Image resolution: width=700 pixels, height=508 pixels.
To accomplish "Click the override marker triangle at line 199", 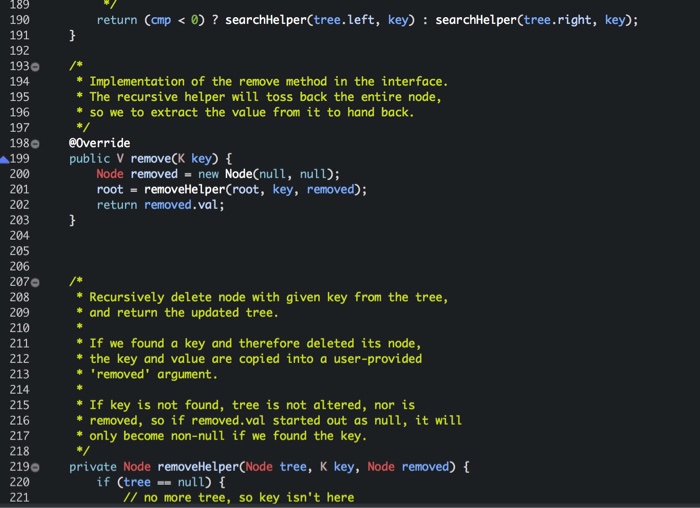I will (x=4, y=160).
